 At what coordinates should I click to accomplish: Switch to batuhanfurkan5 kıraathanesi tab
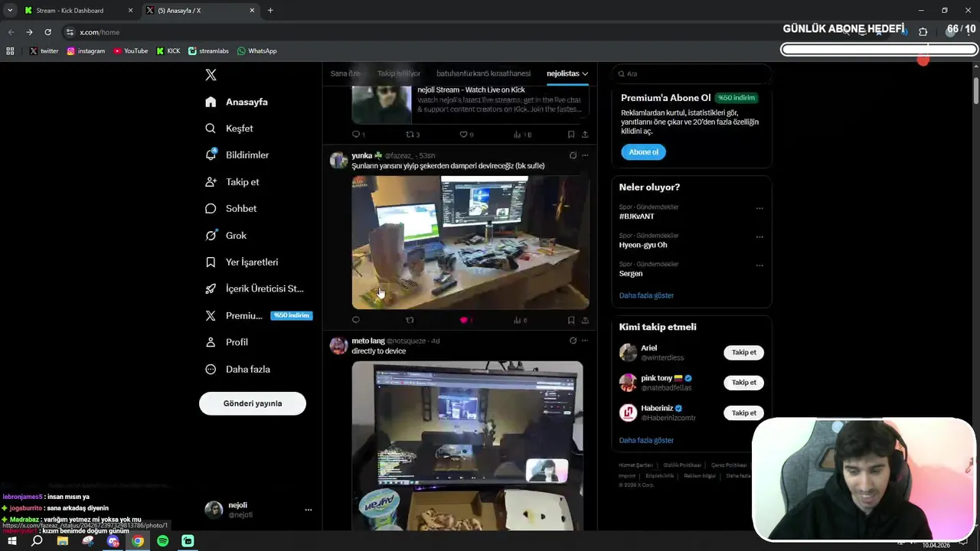coord(483,73)
